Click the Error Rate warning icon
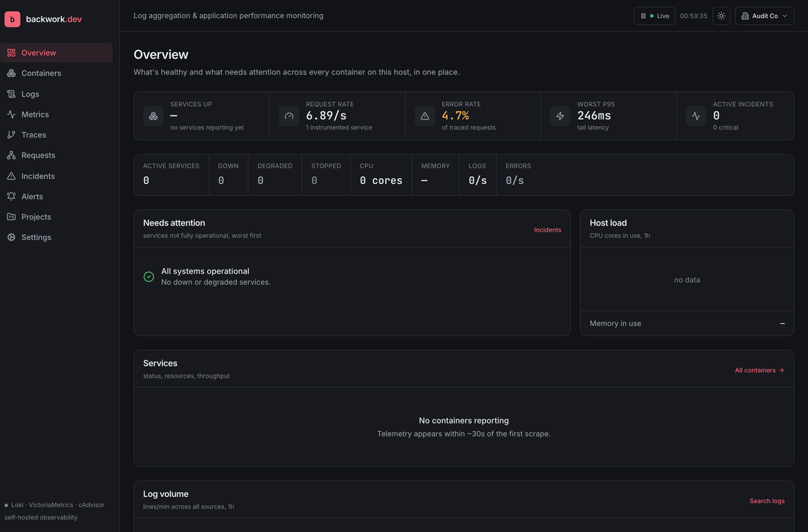808x532 pixels. coord(425,116)
